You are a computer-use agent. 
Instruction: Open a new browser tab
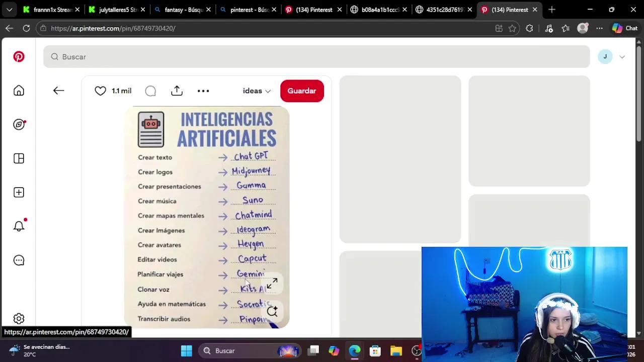[x=552, y=10]
